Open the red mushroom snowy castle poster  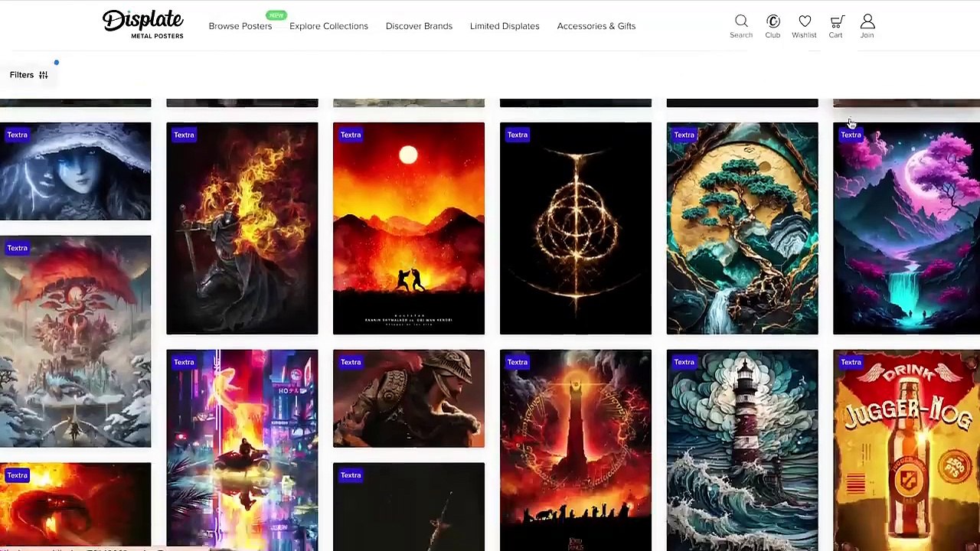coord(75,341)
